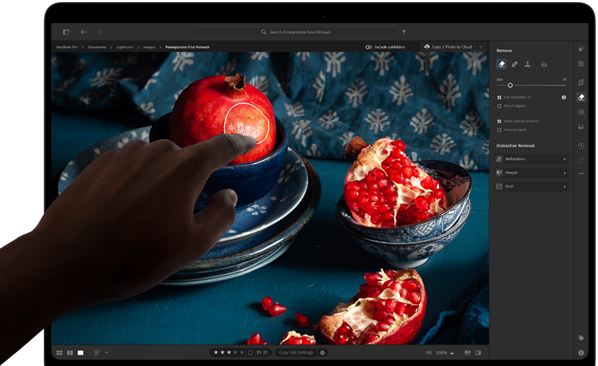Open the Info icon at panel bottom
Image resolution: width=598 pixels, height=366 pixels.
click(581, 353)
